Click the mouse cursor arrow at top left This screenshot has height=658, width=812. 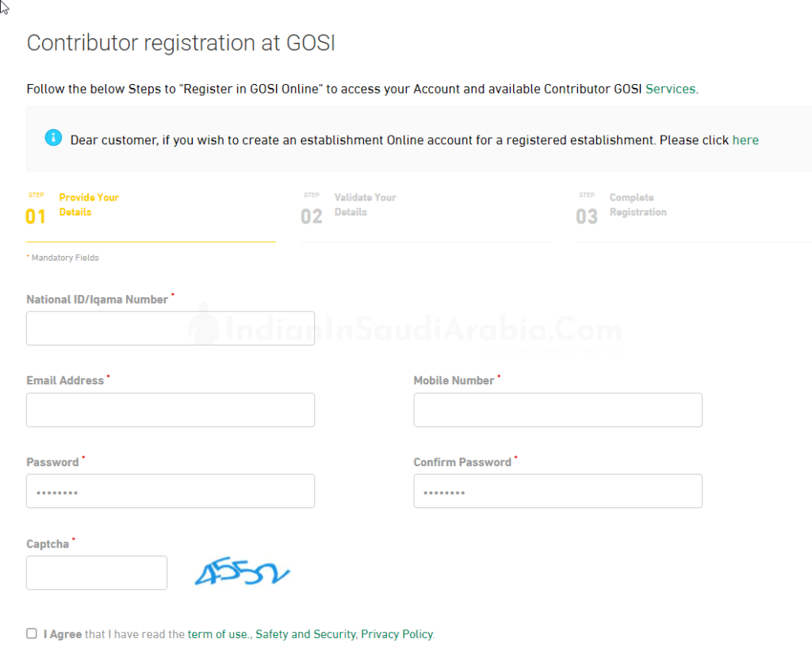pos(5,8)
